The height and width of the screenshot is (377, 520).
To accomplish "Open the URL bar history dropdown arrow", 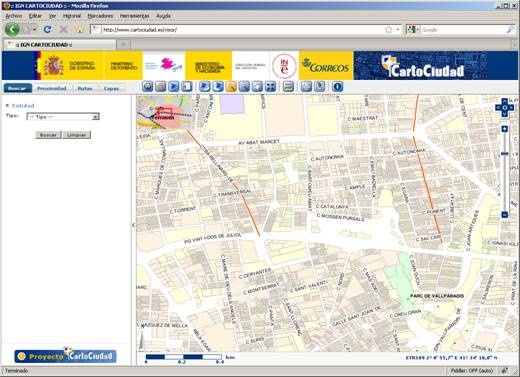I will (398, 30).
